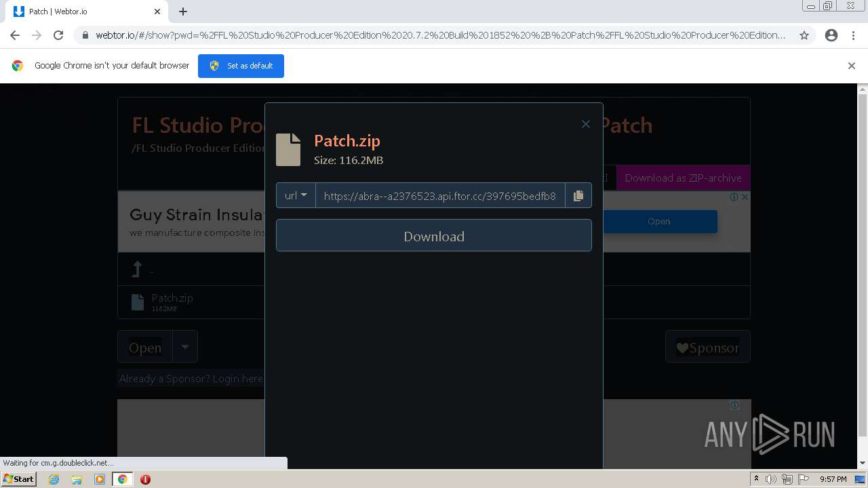This screenshot has width=868, height=488.
Task: Open Action Center flag icon
Action: pyautogui.click(x=802, y=479)
